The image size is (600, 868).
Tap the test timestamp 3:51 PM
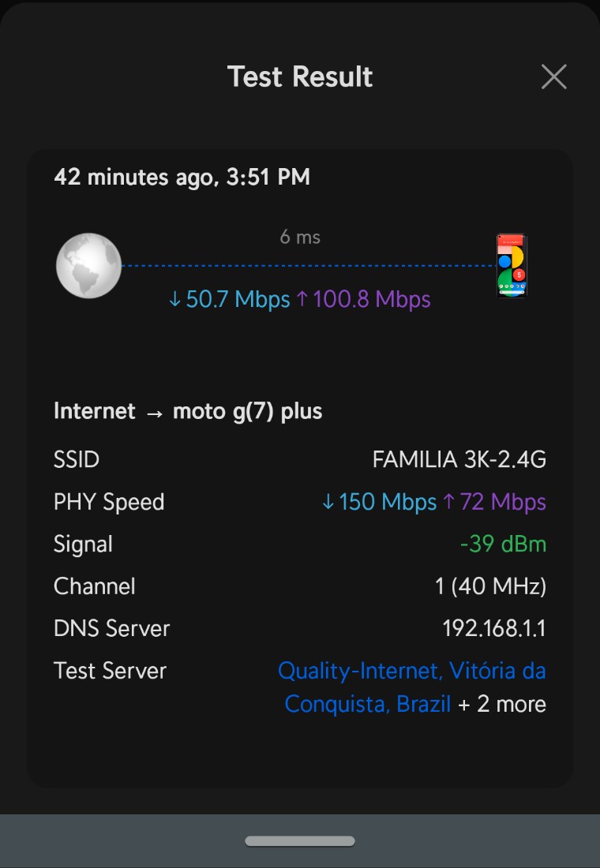[x=268, y=178]
